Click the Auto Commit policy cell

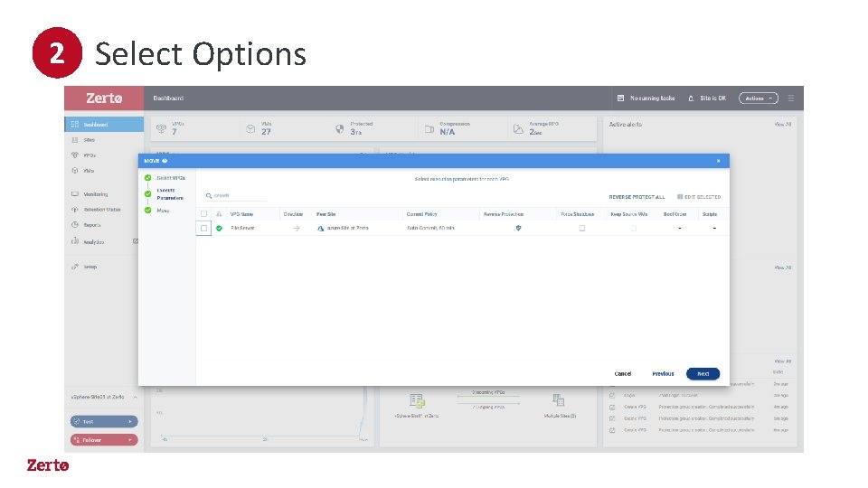[x=430, y=228]
